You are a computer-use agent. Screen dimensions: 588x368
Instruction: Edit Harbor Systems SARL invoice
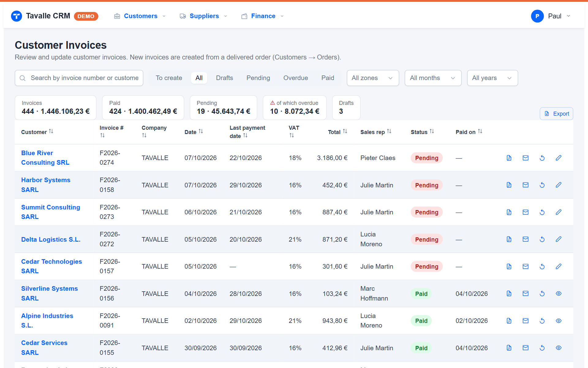(x=559, y=185)
